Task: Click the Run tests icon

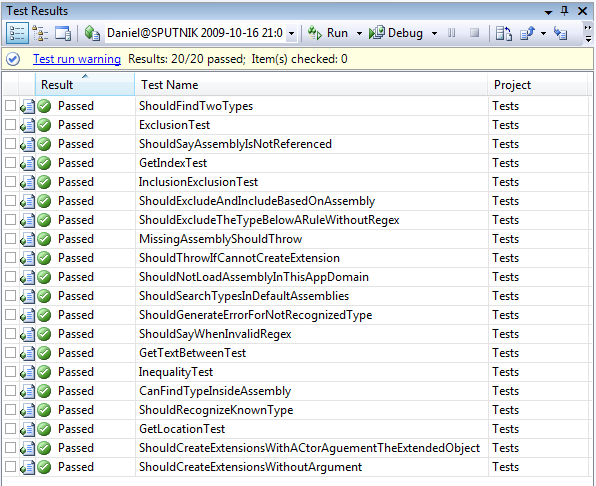Action: coord(315,33)
